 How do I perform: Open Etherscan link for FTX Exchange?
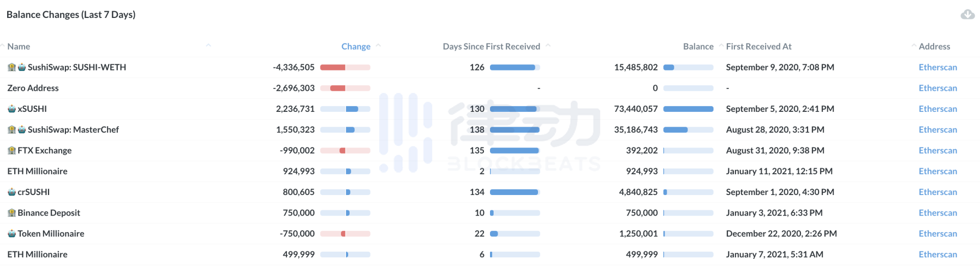point(938,151)
